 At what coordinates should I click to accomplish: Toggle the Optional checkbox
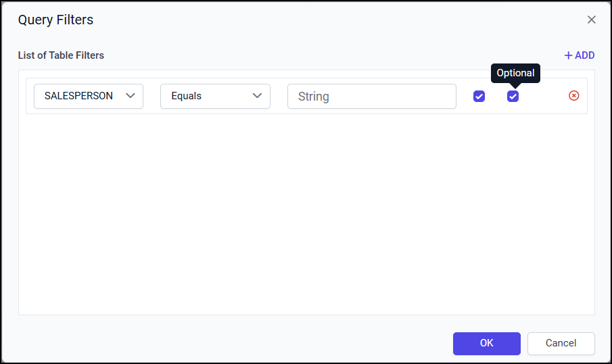(513, 97)
